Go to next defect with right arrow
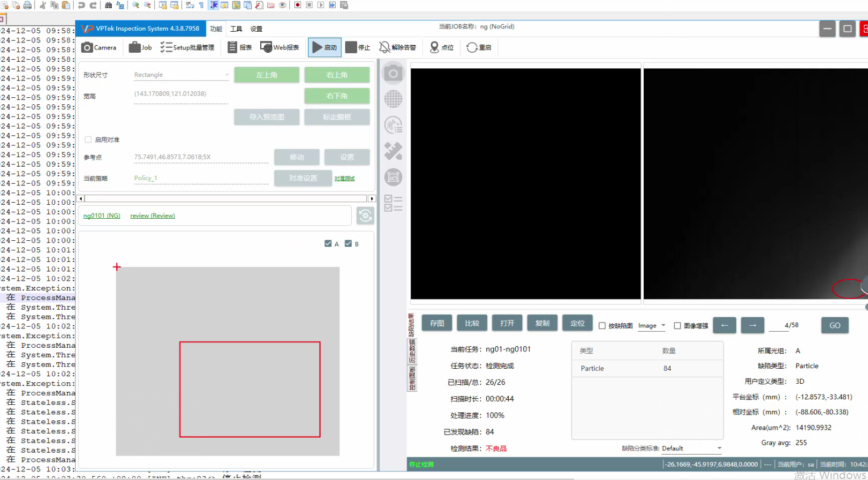Screen dimensions: 868x480 coord(752,325)
